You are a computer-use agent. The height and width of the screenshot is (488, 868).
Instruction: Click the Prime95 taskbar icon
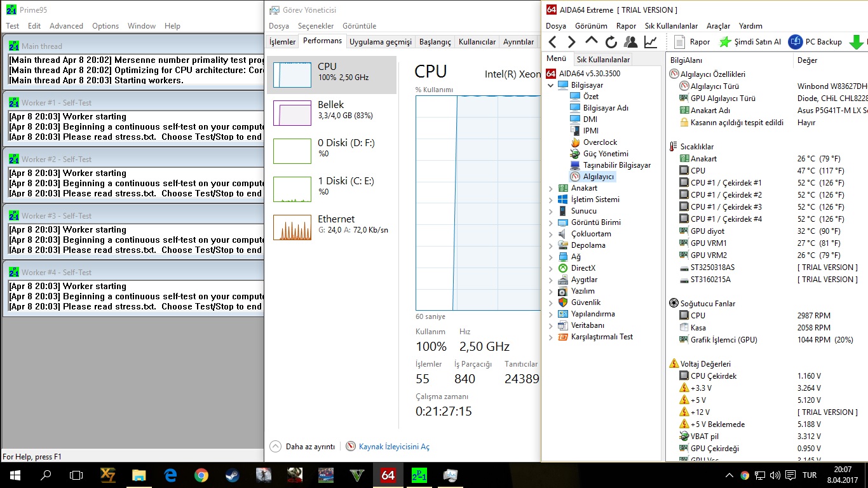tap(419, 475)
